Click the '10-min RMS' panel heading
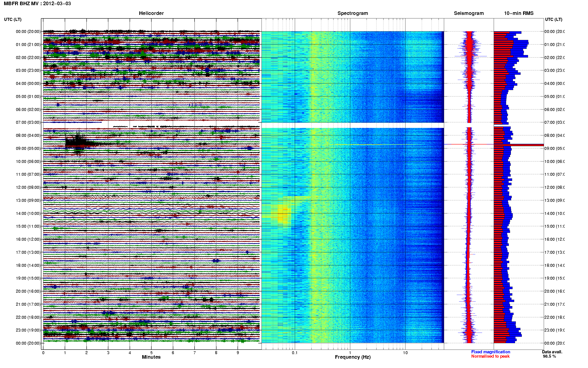The width and height of the screenshot is (588, 368). [519, 13]
